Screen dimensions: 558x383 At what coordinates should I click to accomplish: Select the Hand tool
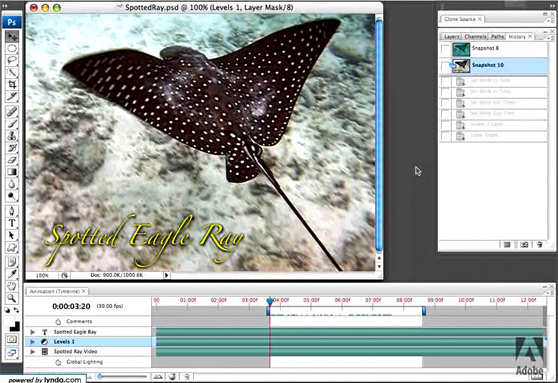click(12, 286)
